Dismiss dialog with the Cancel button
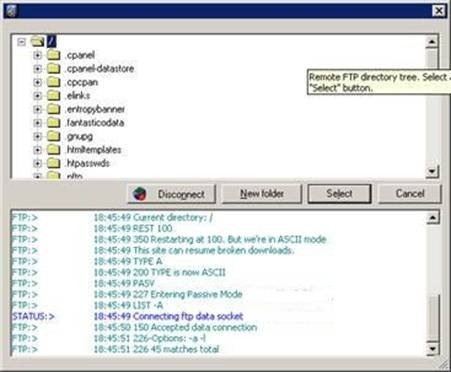 coord(410,194)
